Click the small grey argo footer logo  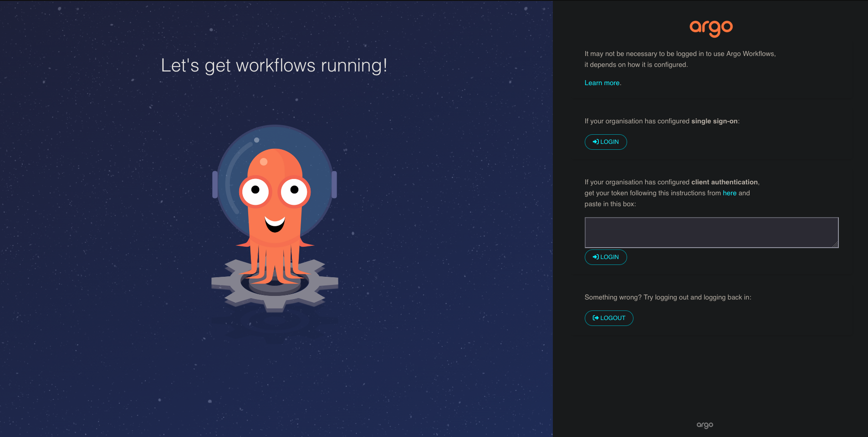[705, 425]
